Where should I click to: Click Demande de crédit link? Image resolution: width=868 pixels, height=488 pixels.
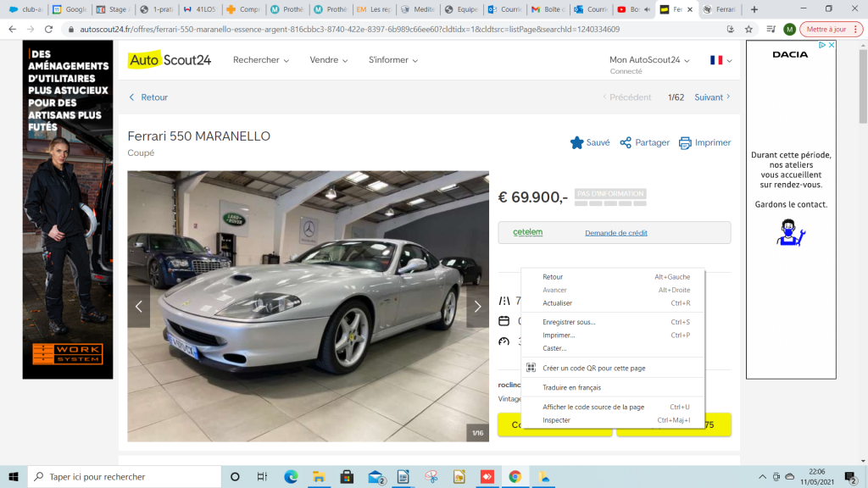(616, 233)
